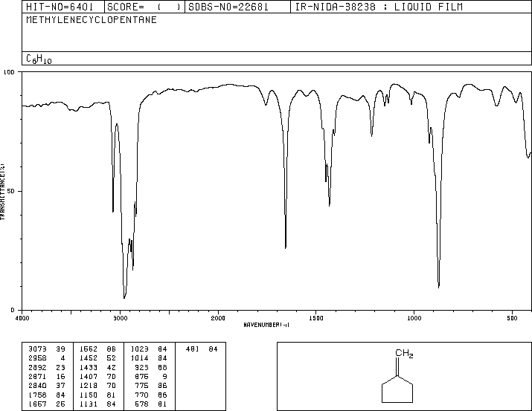Select the compound name METHYLENECYCLOPENTANE
The width and height of the screenshot is (532, 411).
click(x=92, y=19)
